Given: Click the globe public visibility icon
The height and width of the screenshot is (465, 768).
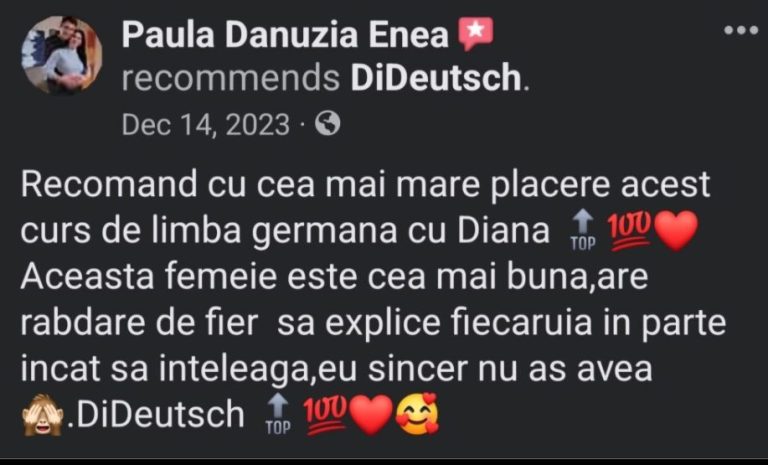Looking at the screenshot, I should click(327, 123).
